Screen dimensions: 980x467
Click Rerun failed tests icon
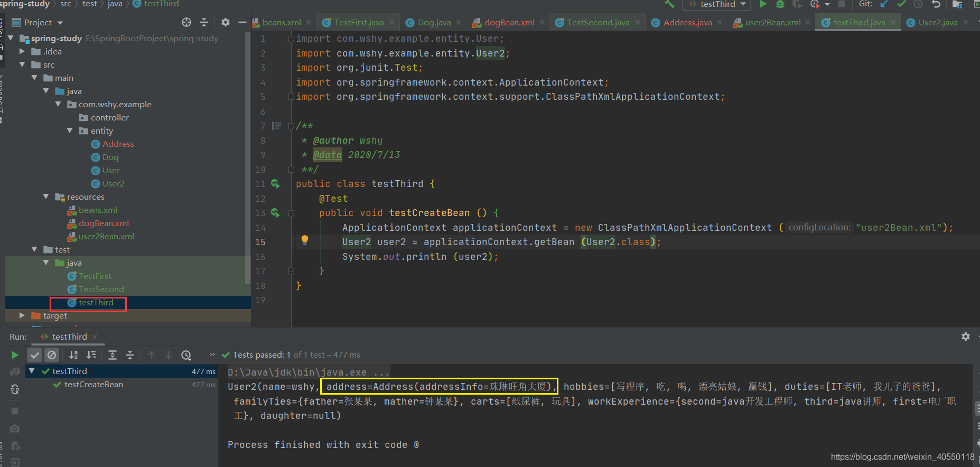coord(15,372)
